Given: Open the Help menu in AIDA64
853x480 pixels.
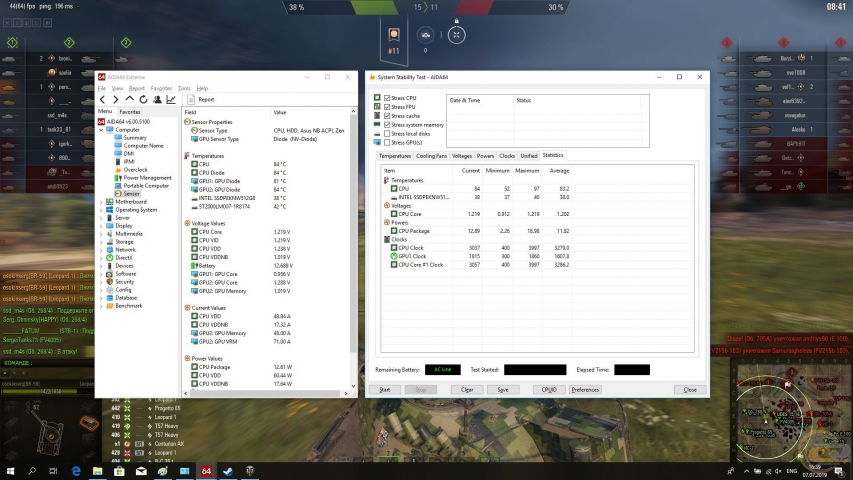Looking at the screenshot, I should coord(202,88).
